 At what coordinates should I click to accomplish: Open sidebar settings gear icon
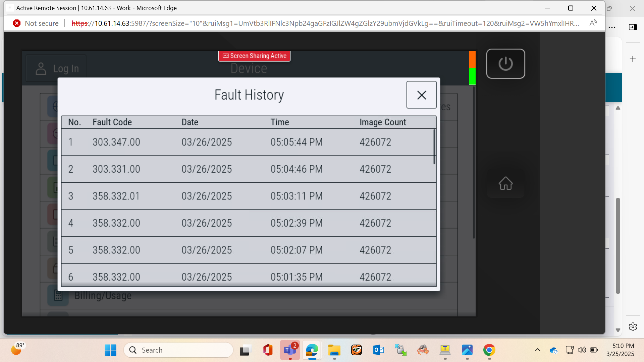pyautogui.click(x=633, y=326)
